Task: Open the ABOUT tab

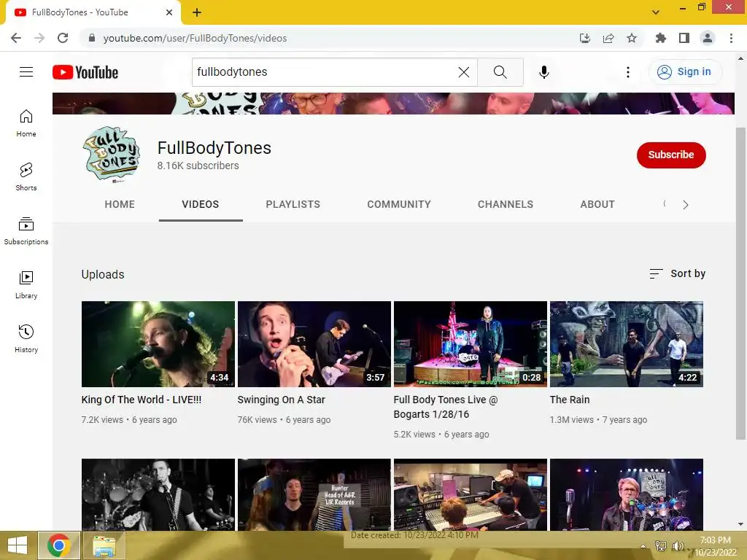Action: click(597, 204)
